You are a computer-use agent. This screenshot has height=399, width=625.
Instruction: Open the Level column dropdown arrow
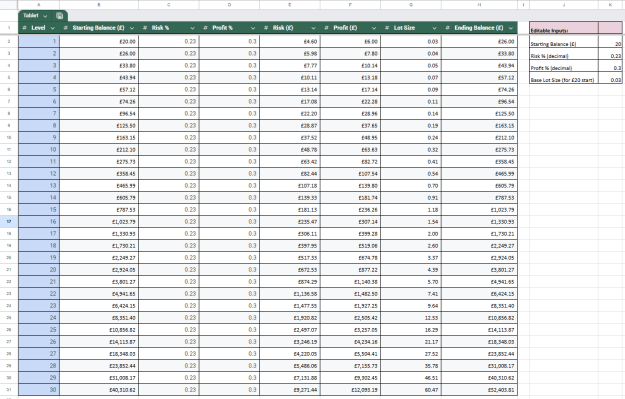[x=53, y=28]
